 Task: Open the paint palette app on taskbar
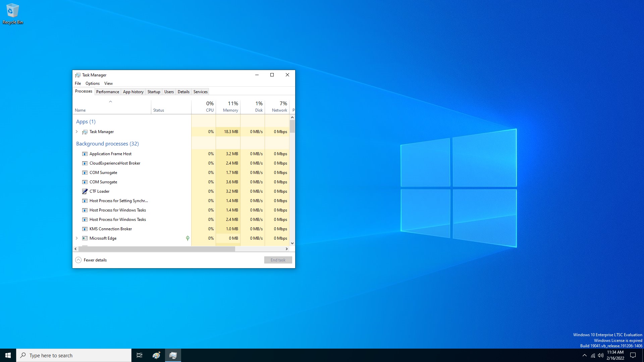point(156,355)
